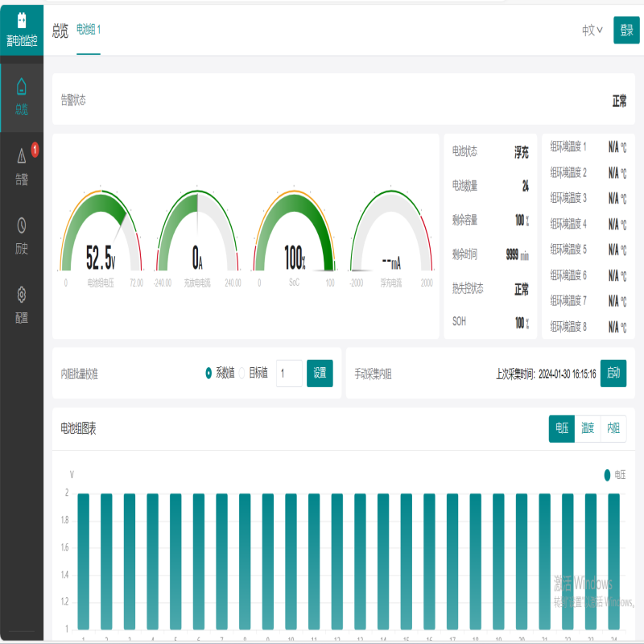
Task: Open the 总览 home sidebar icon
Action: (22, 87)
